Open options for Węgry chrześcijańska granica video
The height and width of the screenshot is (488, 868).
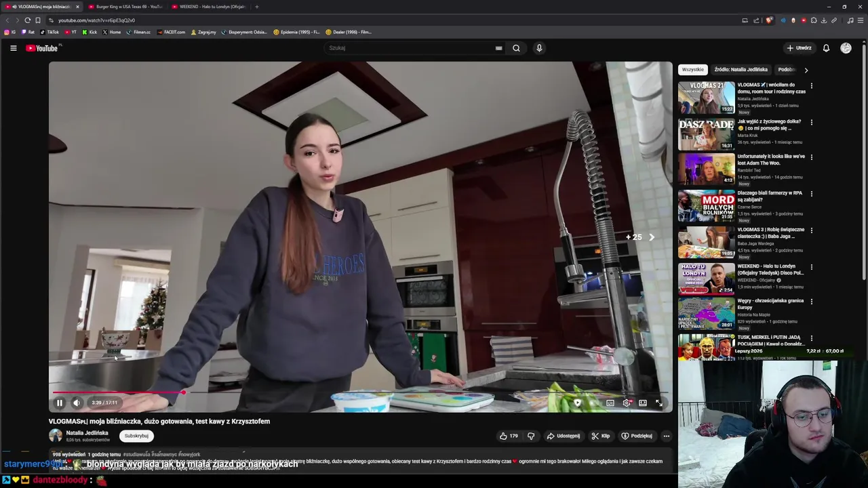811,302
